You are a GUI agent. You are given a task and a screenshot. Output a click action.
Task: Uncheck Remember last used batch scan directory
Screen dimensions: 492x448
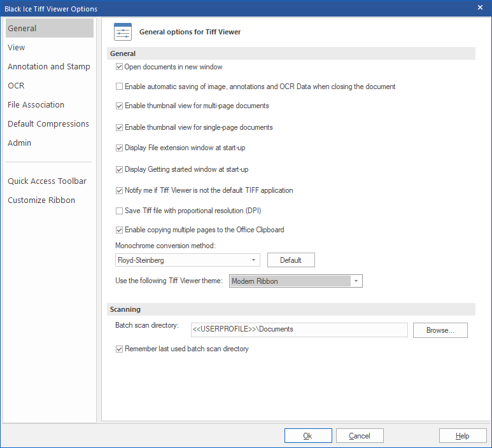pos(119,349)
